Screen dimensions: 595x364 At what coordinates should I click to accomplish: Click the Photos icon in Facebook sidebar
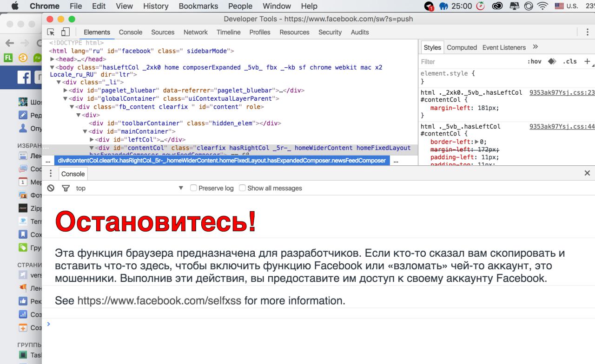click(x=22, y=195)
